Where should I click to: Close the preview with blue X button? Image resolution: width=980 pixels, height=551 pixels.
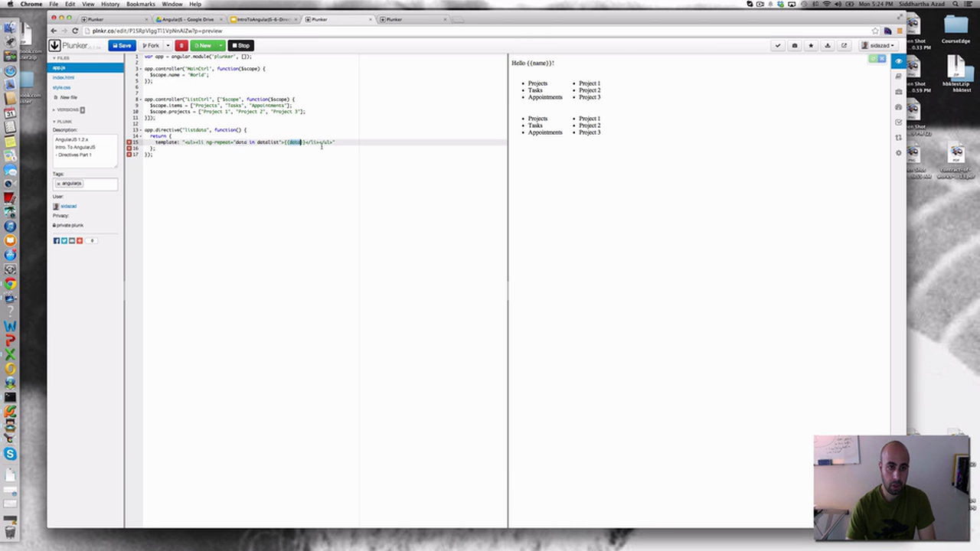(x=882, y=59)
